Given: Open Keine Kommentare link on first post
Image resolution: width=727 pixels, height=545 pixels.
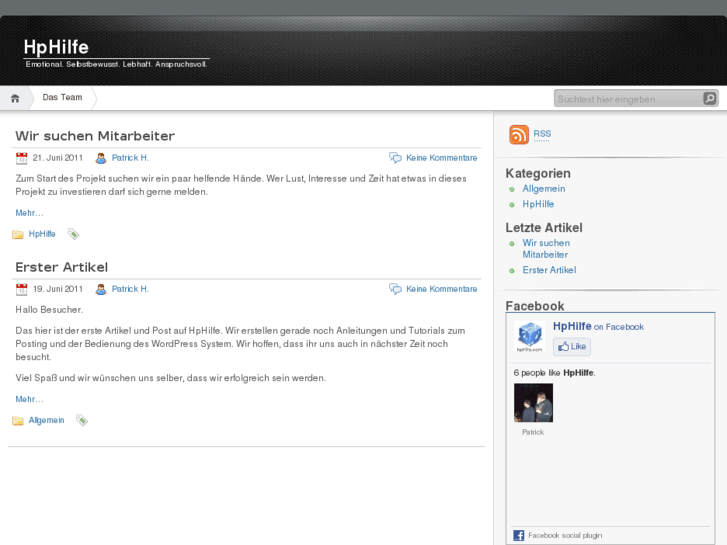Looking at the screenshot, I should 441,158.
